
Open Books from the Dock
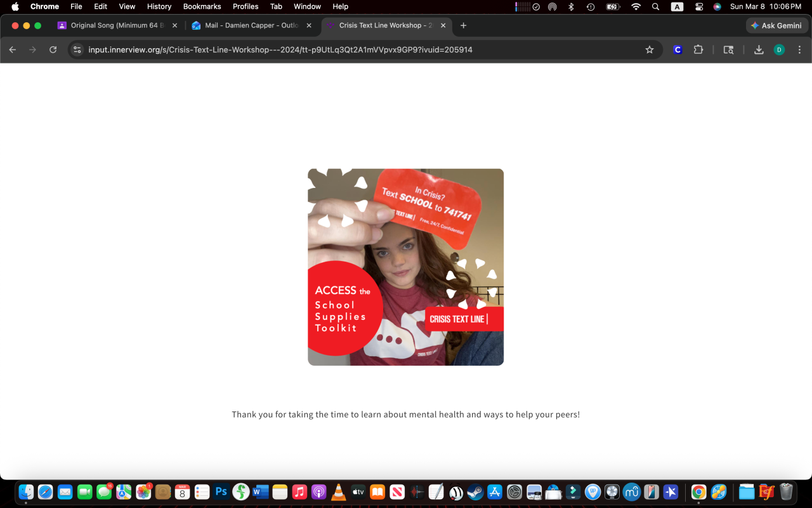pos(377,491)
